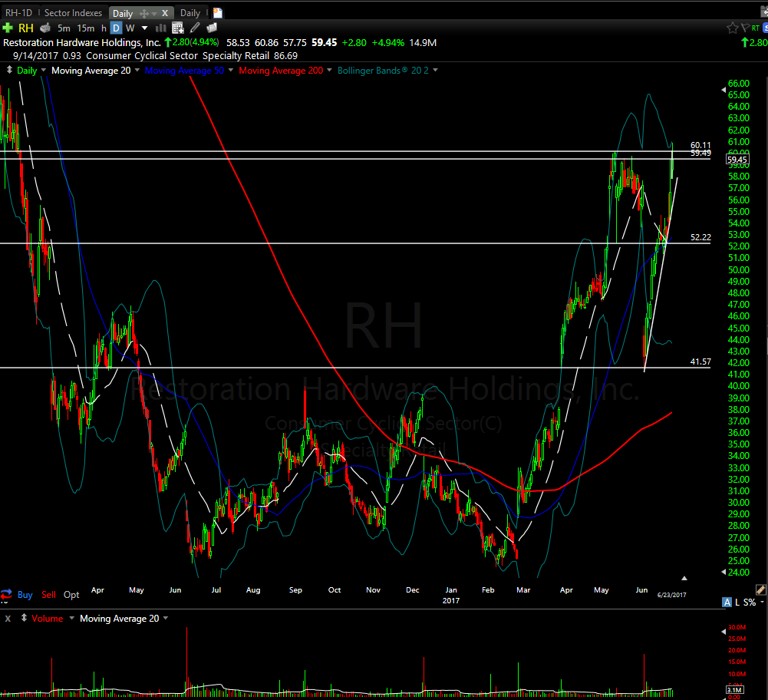Click the green plus add-symbol icon
Screen dimensions: 768x700
coord(8,28)
